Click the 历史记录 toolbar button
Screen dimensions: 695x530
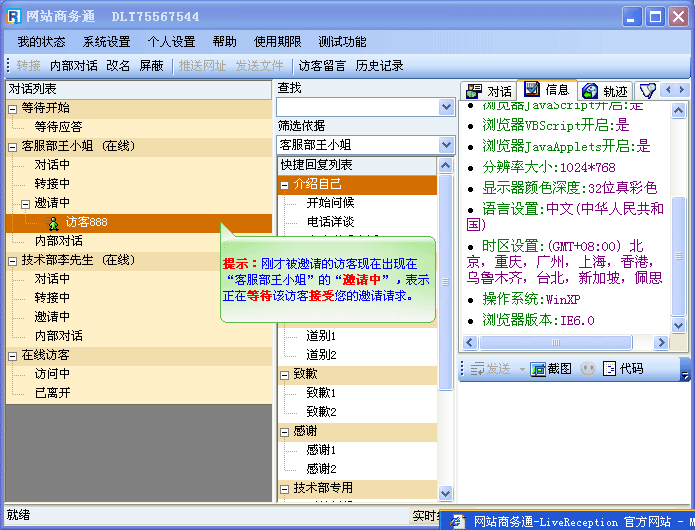click(379, 66)
